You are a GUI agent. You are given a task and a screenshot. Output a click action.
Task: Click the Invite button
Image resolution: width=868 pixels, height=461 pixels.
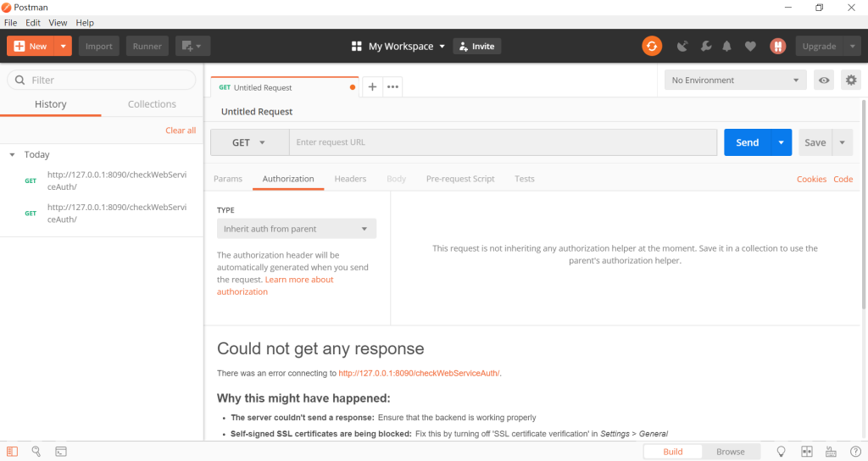pos(477,46)
